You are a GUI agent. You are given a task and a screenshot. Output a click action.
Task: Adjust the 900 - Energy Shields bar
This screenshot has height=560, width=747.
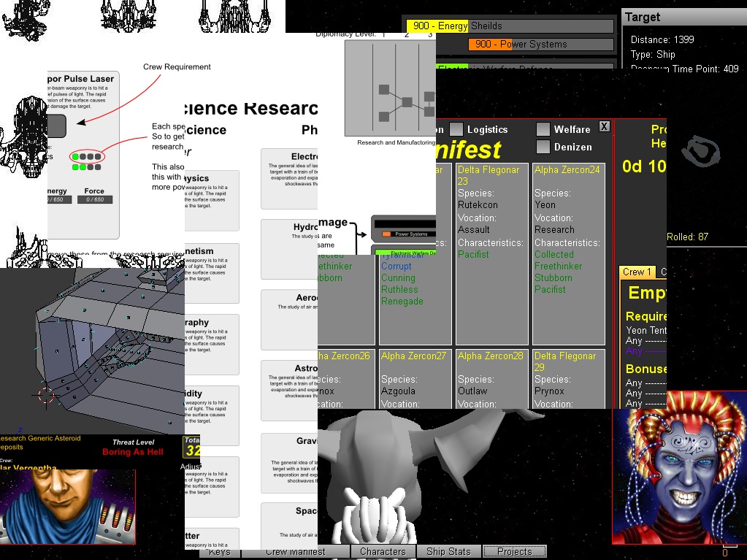coord(510,26)
